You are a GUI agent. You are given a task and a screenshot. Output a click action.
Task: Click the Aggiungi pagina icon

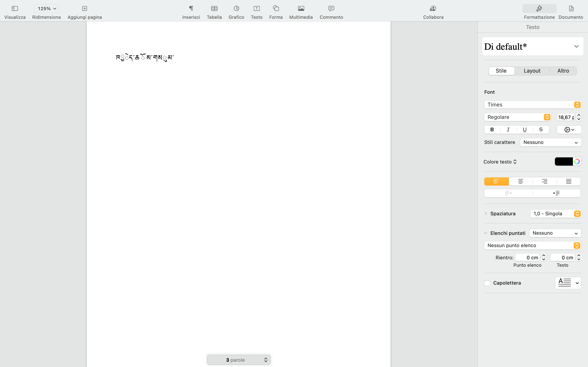pyautogui.click(x=85, y=9)
